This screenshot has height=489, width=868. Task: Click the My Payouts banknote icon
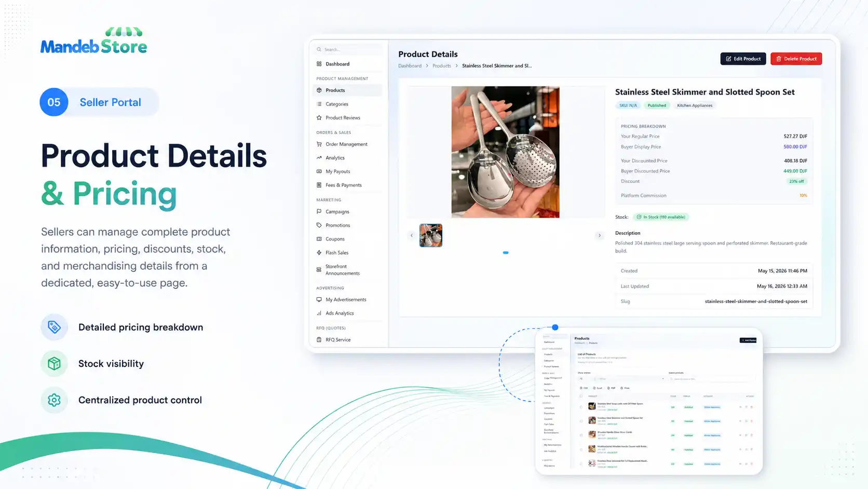(319, 171)
